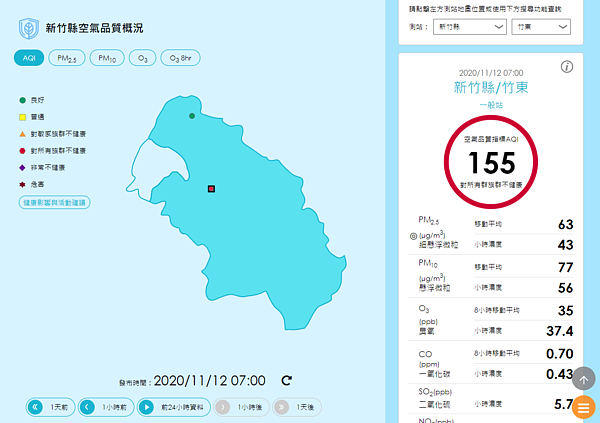
Task: Open the orange hamburger menu button
Action: coord(584,407)
